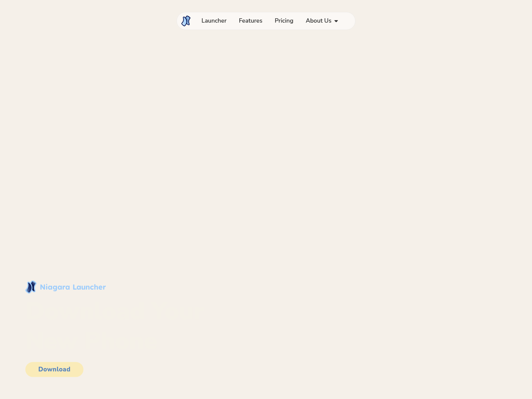Viewport: 532px width, 399px height.
Task: Open the Launcher nav item
Action: [x=214, y=21]
